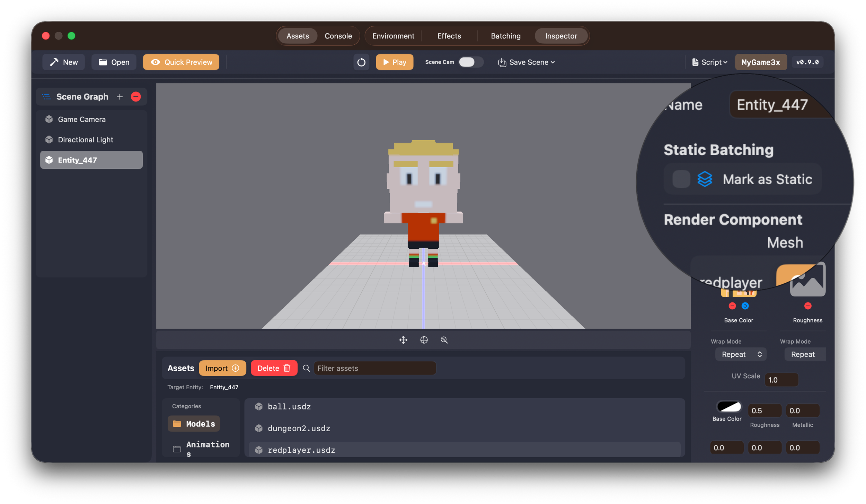The height and width of the screenshot is (504, 866).
Task: Open the Batching tab
Action: click(x=505, y=36)
